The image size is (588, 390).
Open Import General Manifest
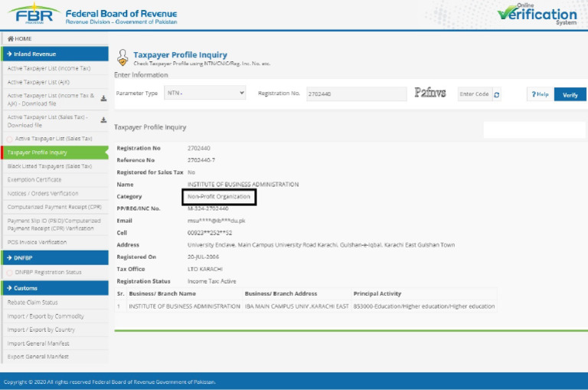[x=38, y=343]
